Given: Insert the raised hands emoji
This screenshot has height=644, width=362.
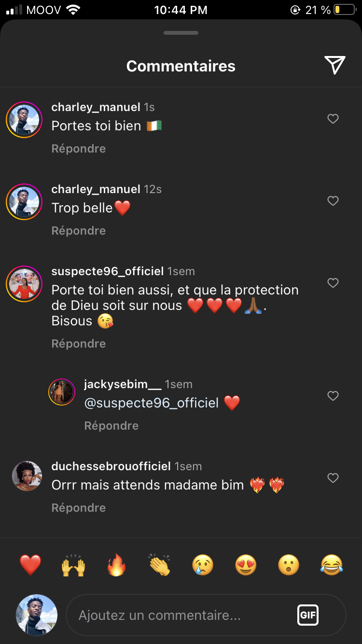Looking at the screenshot, I should (x=73, y=565).
